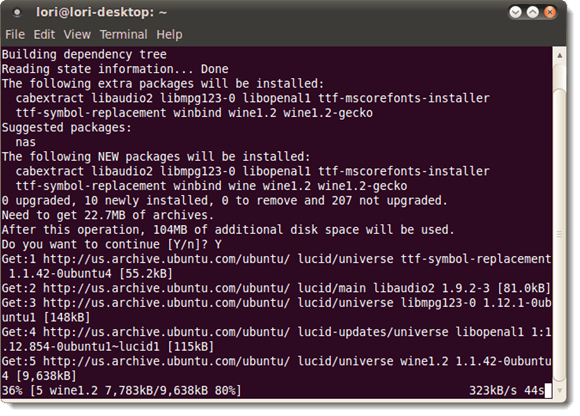Screen dimensions: 580x416
Task: Click the Get:3 libmpg123-0 URL
Action: 166,303
